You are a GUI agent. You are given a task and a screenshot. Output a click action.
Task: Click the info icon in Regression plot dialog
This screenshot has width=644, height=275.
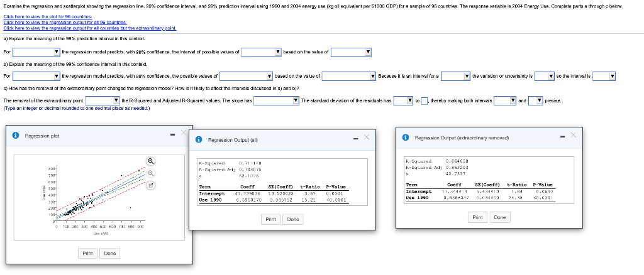tap(16, 136)
